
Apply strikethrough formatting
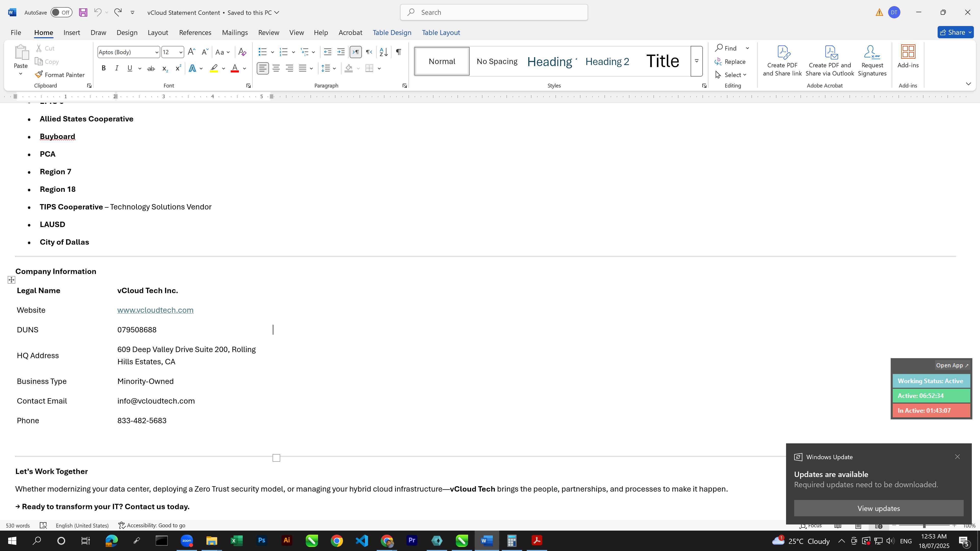[151, 68]
